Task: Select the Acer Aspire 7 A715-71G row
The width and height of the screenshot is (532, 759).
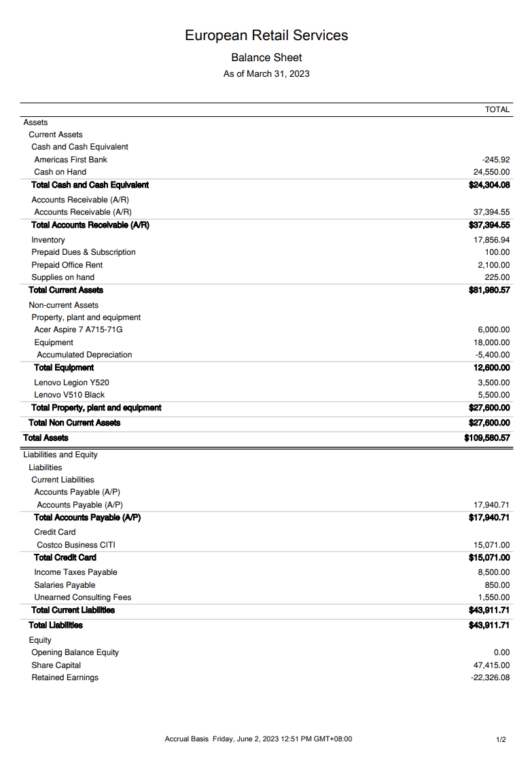Action: 78,330
